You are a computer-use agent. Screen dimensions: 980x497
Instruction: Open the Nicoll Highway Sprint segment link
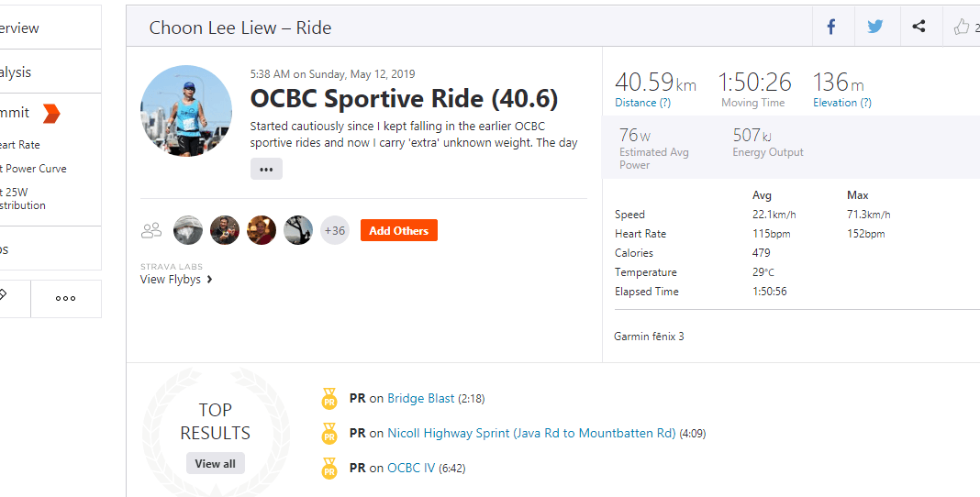[531, 433]
